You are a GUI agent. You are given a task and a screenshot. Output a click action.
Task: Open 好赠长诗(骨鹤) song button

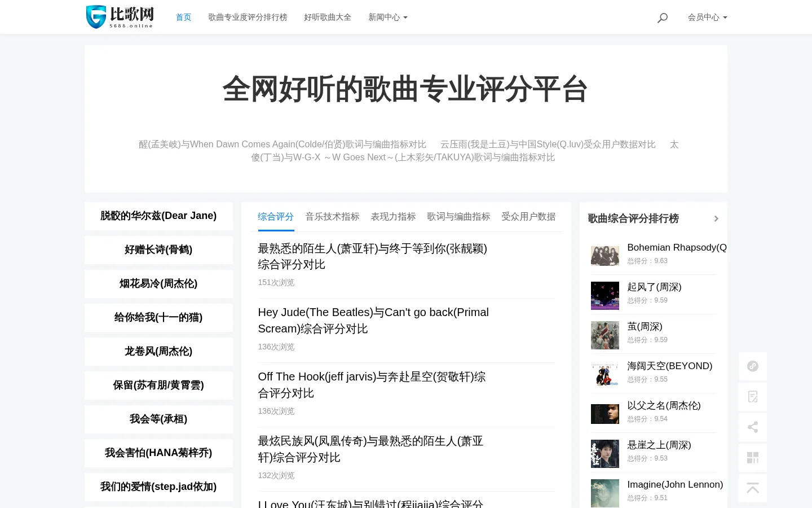coord(158,250)
